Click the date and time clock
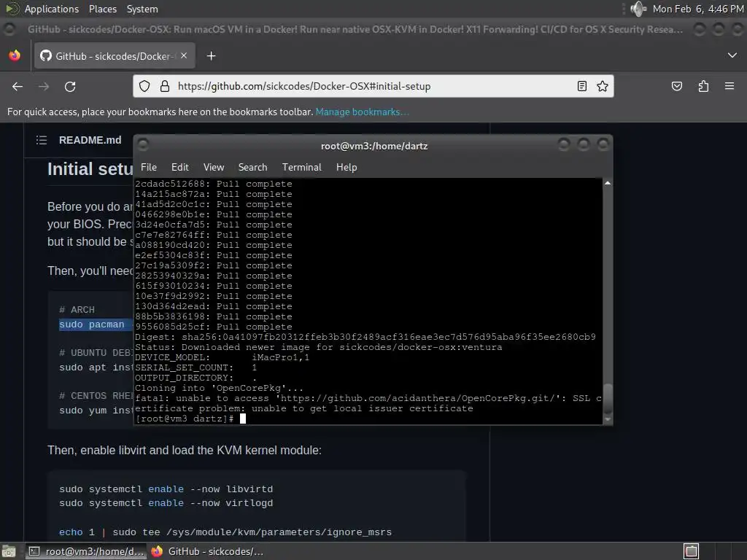This screenshot has width=747, height=560. coord(698,9)
